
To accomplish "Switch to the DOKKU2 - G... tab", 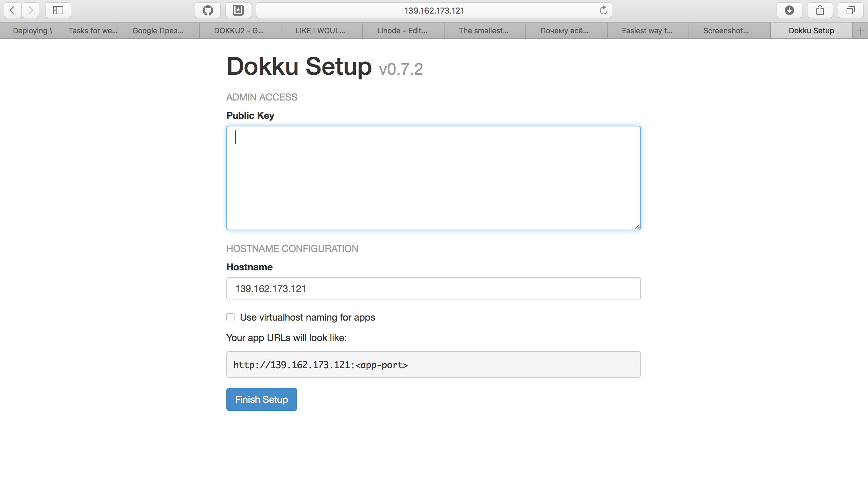I will pyautogui.click(x=240, y=31).
